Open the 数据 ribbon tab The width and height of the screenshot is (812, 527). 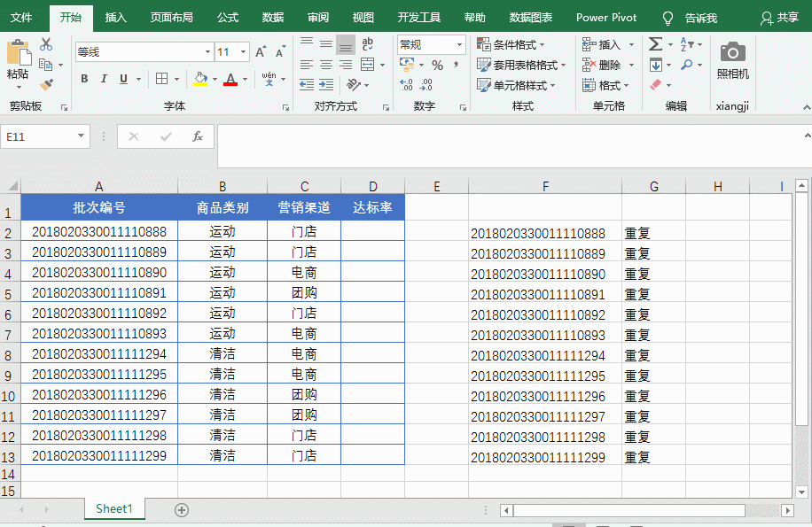(x=273, y=17)
